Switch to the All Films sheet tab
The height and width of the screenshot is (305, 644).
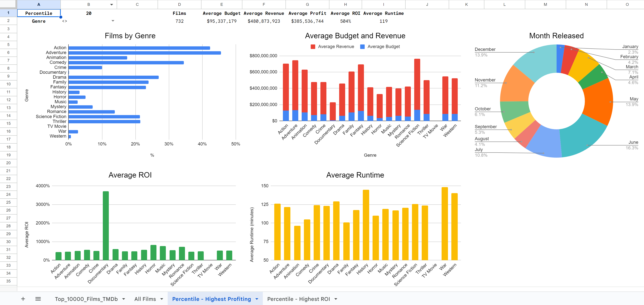pos(145,299)
